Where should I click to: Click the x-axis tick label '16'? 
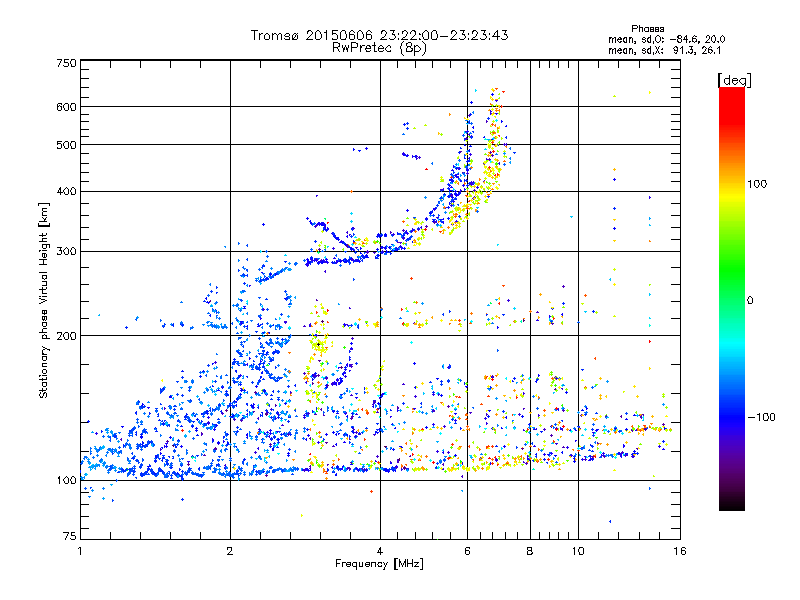click(680, 551)
